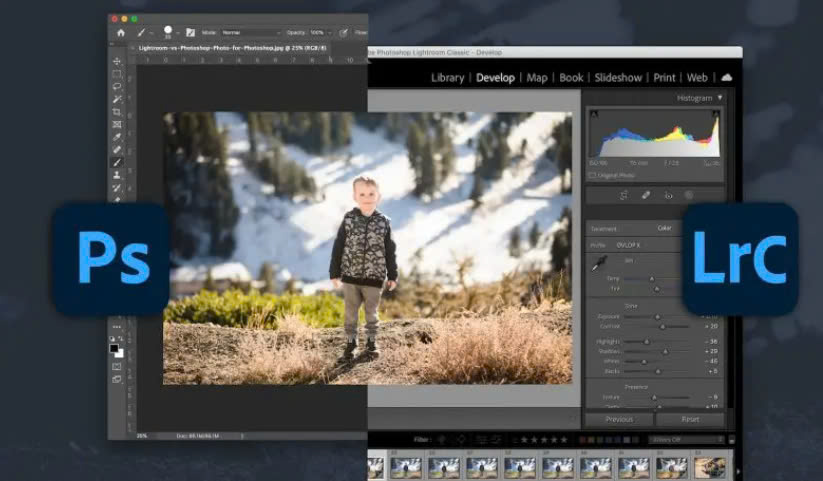Select the Masking tool in Lightroom
This screenshot has width=823, height=481.
coord(689,195)
